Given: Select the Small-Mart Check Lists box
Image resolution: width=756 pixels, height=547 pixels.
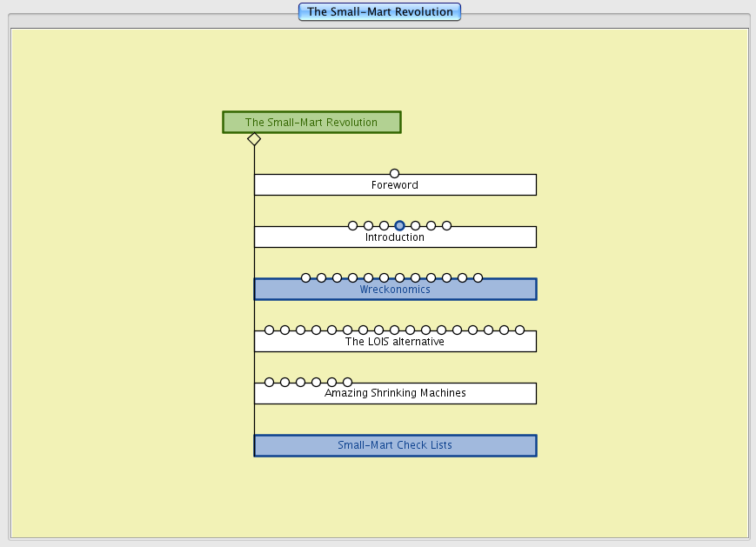Looking at the screenshot, I should pos(395,446).
